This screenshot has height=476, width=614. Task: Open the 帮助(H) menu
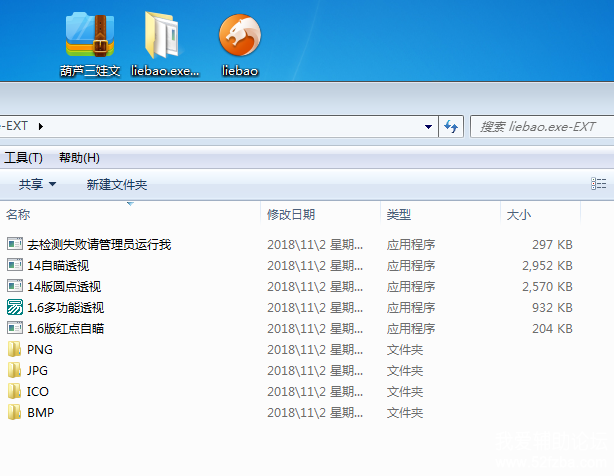tap(79, 158)
